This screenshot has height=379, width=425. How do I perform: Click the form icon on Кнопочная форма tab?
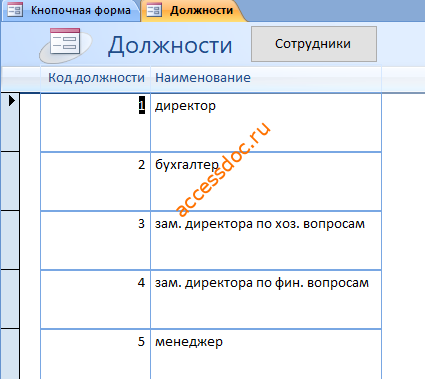(15, 10)
